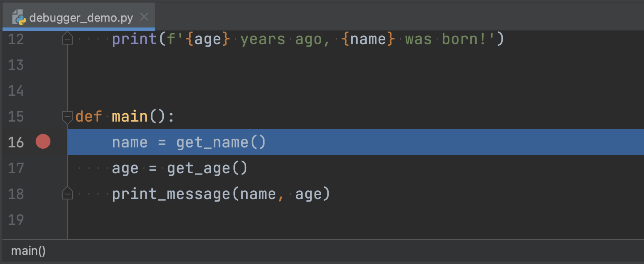The image size is (644, 264).
Task: Add a breakpoint next to line 18
Action: (42, 194)
